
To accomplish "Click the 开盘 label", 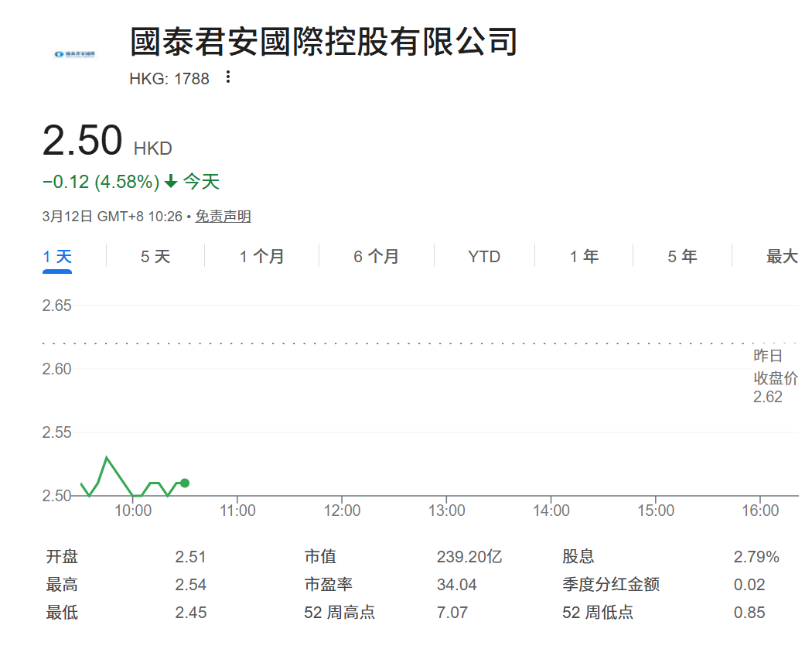I will [62, 557].
